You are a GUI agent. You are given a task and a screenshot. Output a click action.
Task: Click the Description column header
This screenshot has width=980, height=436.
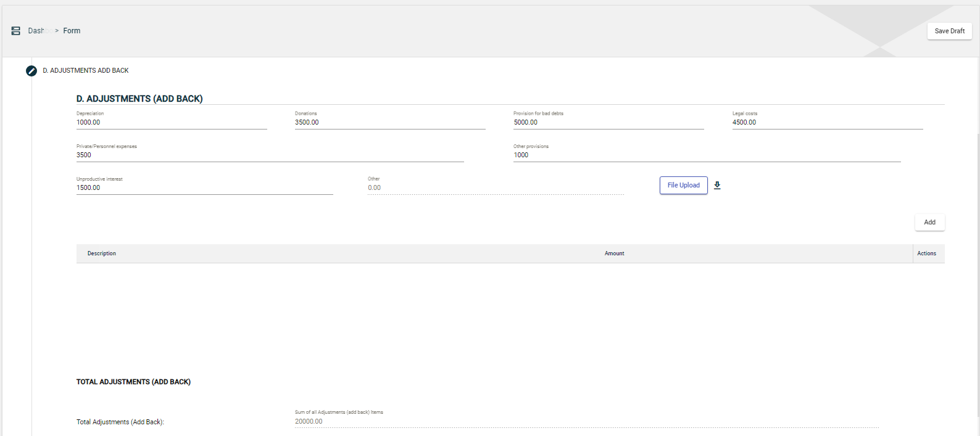click(102, 253)
